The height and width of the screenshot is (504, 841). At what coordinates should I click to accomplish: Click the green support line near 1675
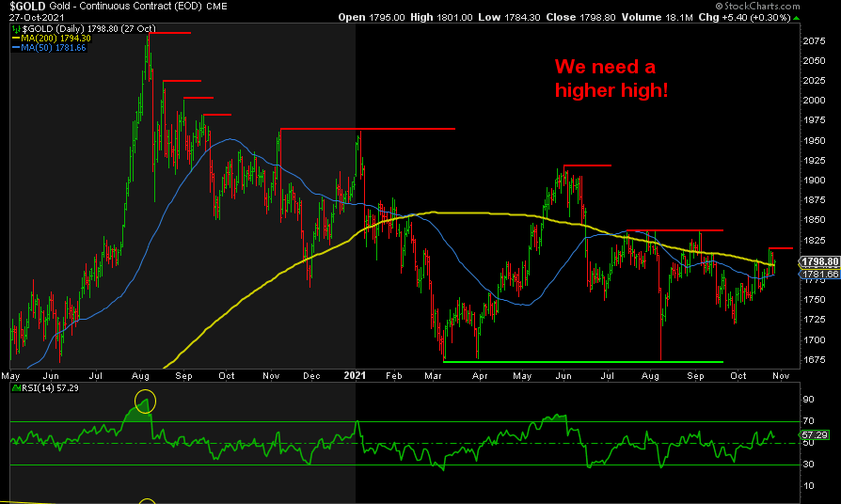582,361
